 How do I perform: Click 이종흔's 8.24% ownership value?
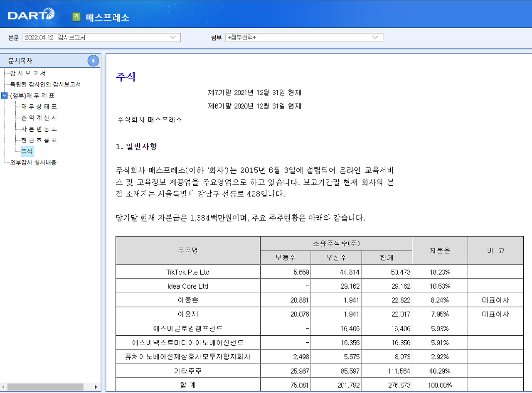pyautogui.click(x=440, y=301)
